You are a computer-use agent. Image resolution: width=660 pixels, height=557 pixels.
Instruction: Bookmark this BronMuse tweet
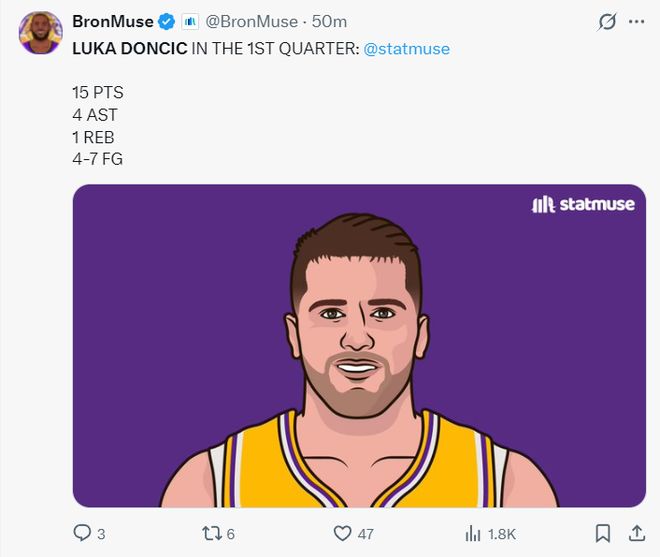click(x=603, y=533)
